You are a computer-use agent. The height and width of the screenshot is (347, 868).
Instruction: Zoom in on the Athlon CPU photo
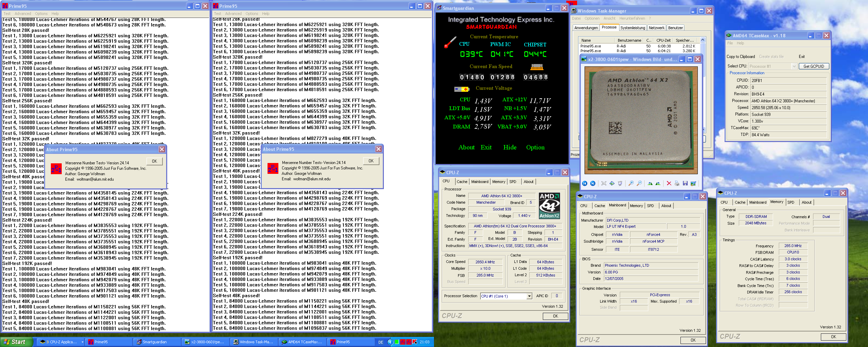point(631,183)
